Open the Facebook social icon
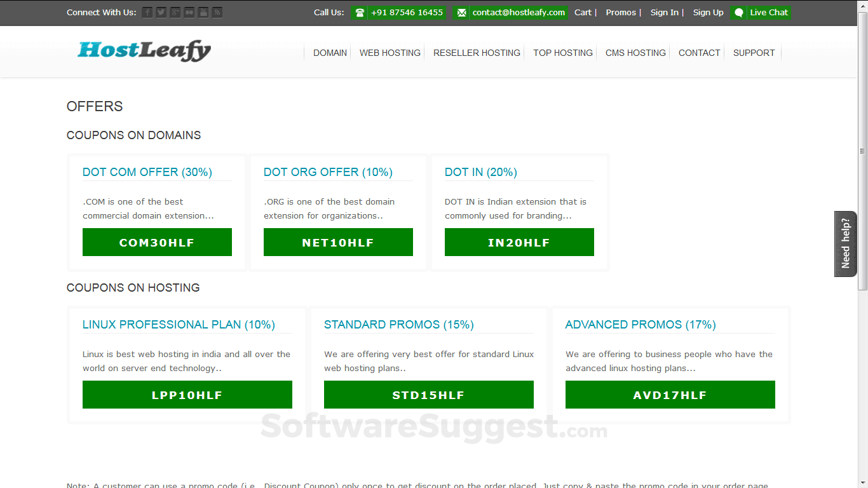This screenshot has height=488, width=868. click(x=147, y=13)
